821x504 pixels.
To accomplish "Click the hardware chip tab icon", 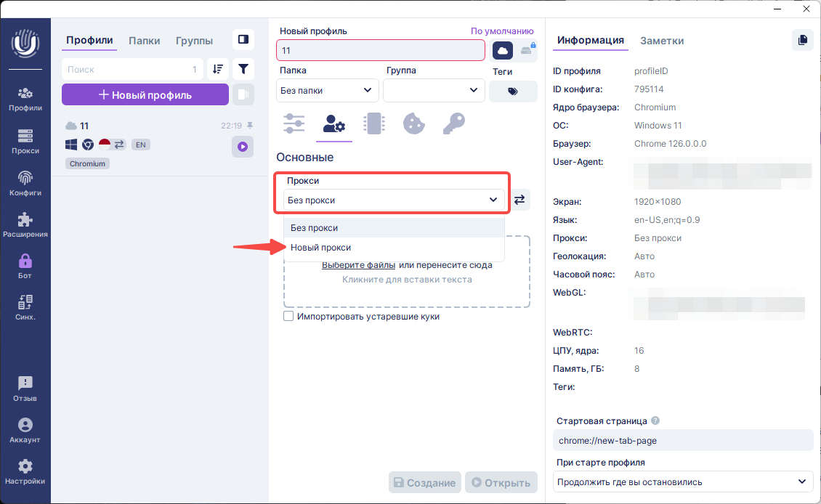I will (373, 123).
